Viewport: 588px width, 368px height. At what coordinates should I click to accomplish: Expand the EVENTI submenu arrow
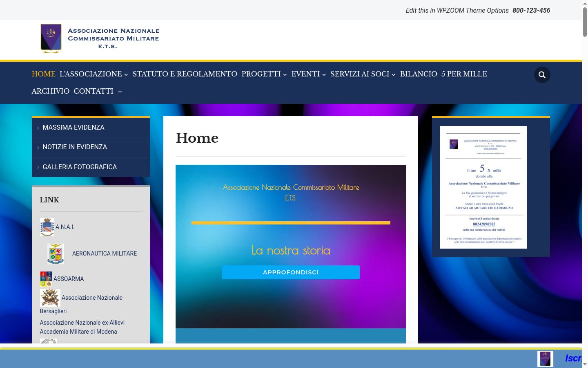[x=324, y=74]
